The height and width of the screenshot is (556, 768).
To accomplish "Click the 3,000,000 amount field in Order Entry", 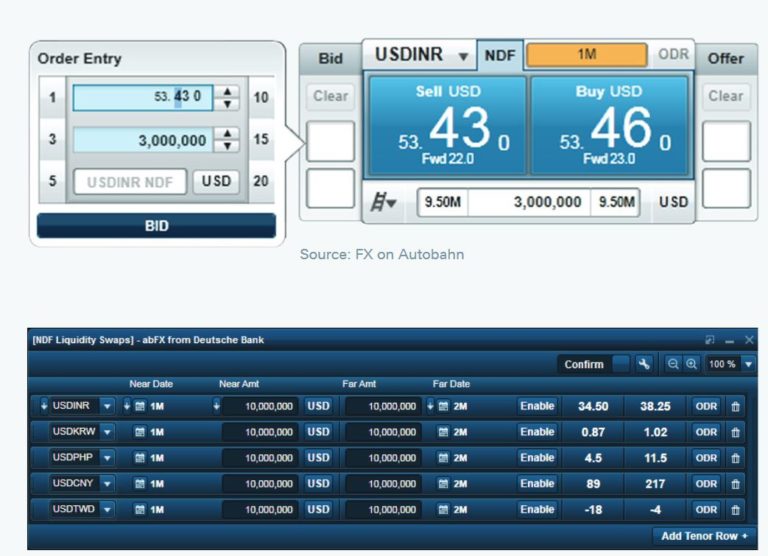I will click(x=143, y=141).
